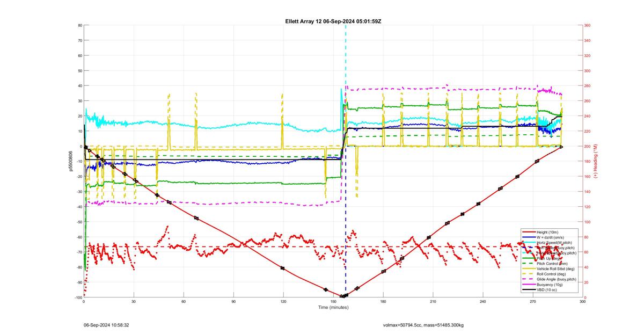The width and height of the screenshot is (644, 334).
Task: Select the "Buoyancy (10g)" legend entry
Action: click(550, 285)
